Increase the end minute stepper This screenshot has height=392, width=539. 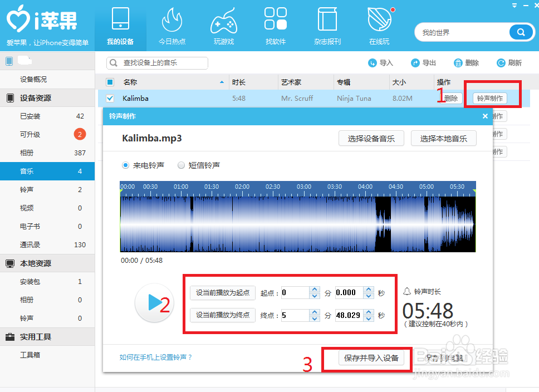pyautogui.click(x=315, y=312)
